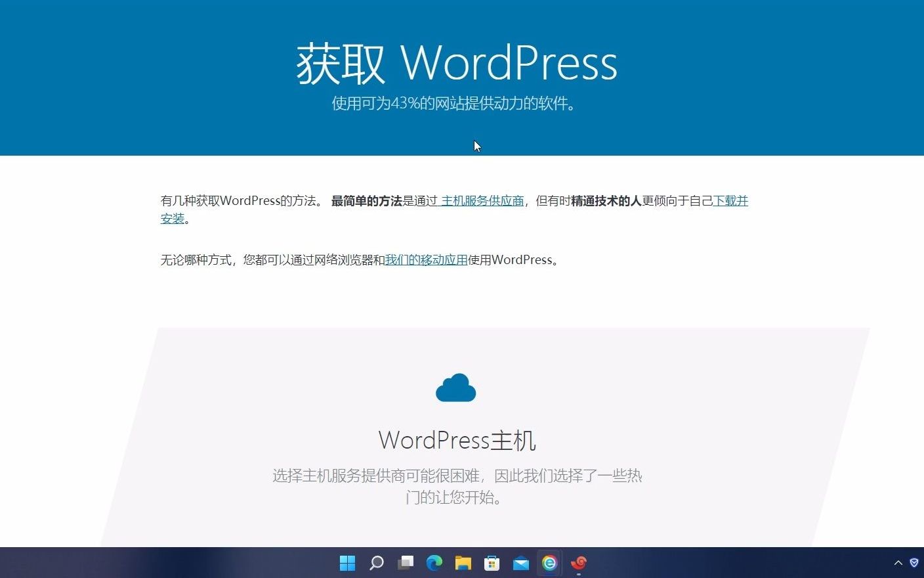Switch to the colorful 'e' browser icon
This screenshot has height=578, width=924.
tap(550, 563)
